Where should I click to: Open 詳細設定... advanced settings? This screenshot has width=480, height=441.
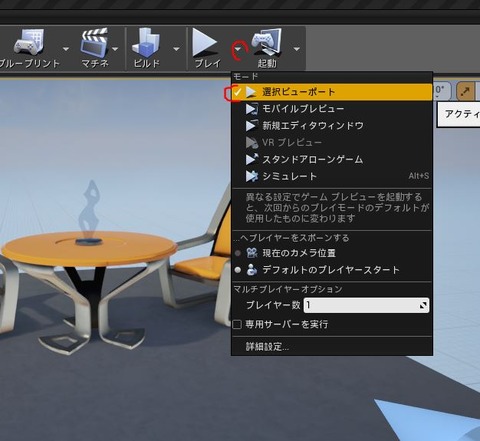pos(267,347)
